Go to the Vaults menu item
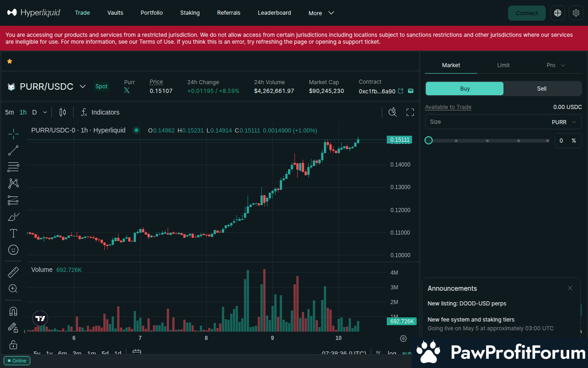 pyautogui.click(x=115, y=13)
